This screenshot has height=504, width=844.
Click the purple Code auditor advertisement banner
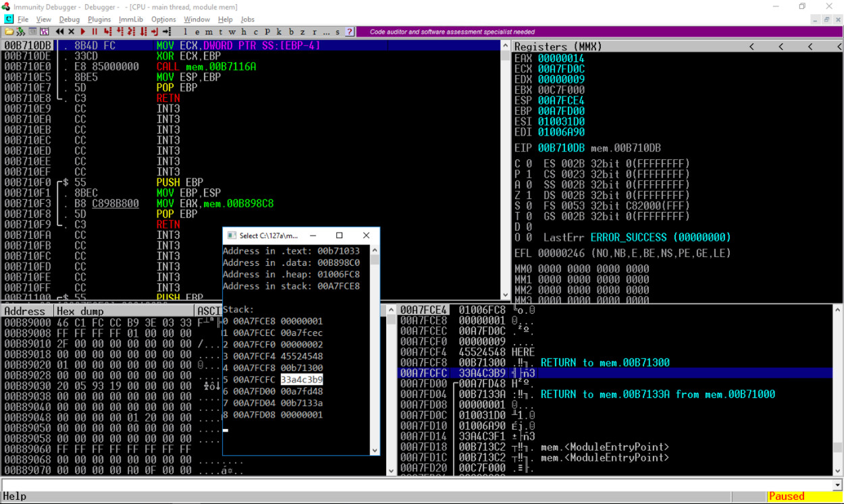(x=452, y=32)
